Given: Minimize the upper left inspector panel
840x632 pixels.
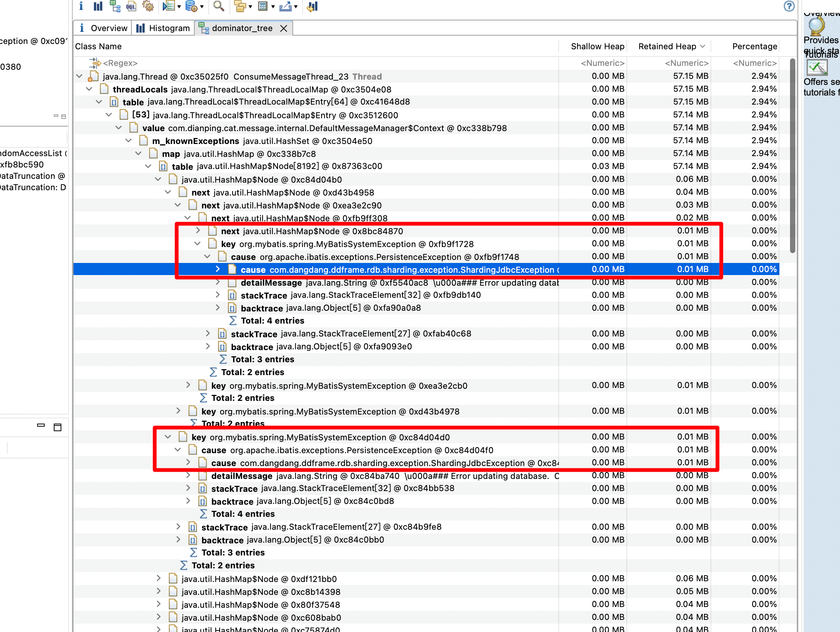Looking at the screenshot, I should click(56, 116).
